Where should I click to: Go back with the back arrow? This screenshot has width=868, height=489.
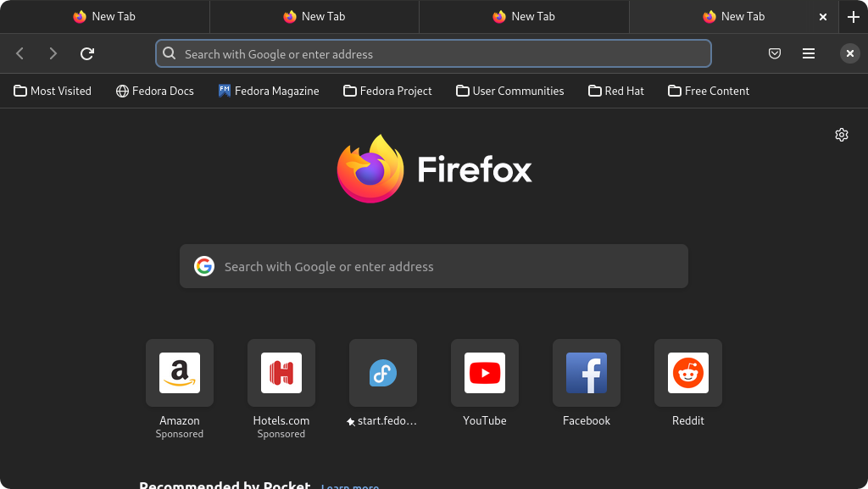click(20, 53)
